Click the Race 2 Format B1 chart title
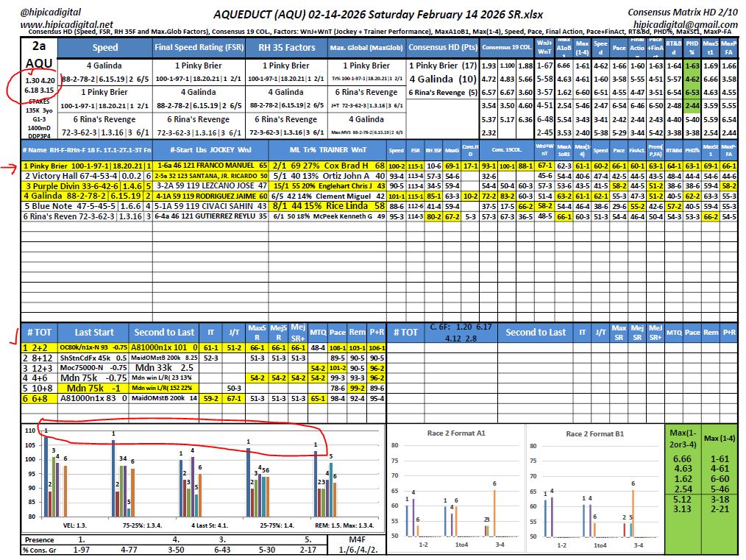Image resolution: width=746 pixels, height=560 pixels. (594, 434)
